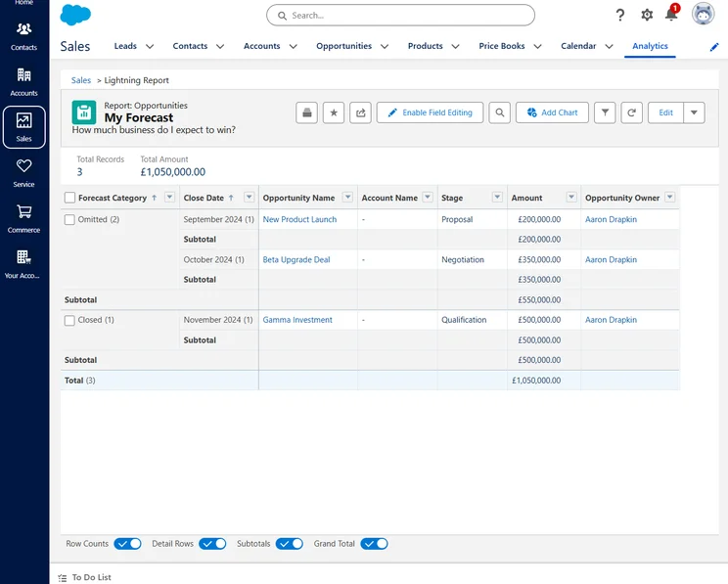The image size is (728, 584).
Task: Toggle Row Counts switch
Action: tap(127, 544)
